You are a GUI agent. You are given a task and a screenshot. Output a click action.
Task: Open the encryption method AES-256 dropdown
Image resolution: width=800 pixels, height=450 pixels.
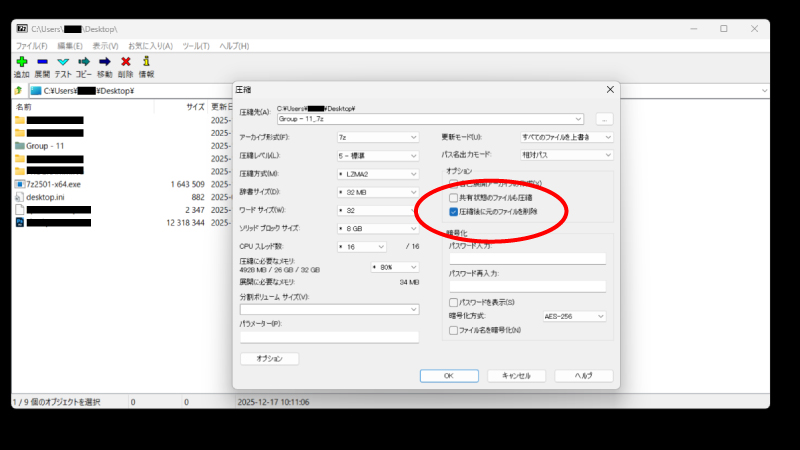[x=574, y=316]
